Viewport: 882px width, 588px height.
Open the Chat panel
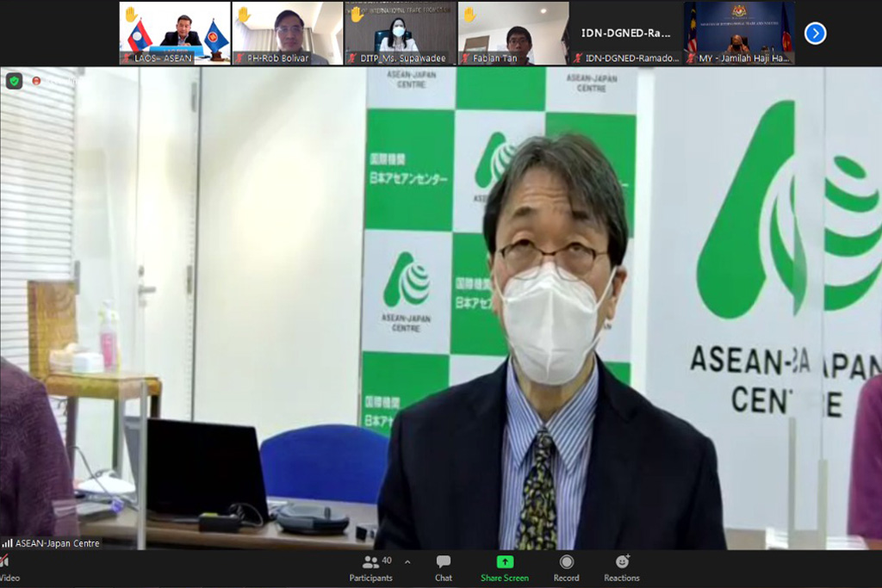click(444, 568)
